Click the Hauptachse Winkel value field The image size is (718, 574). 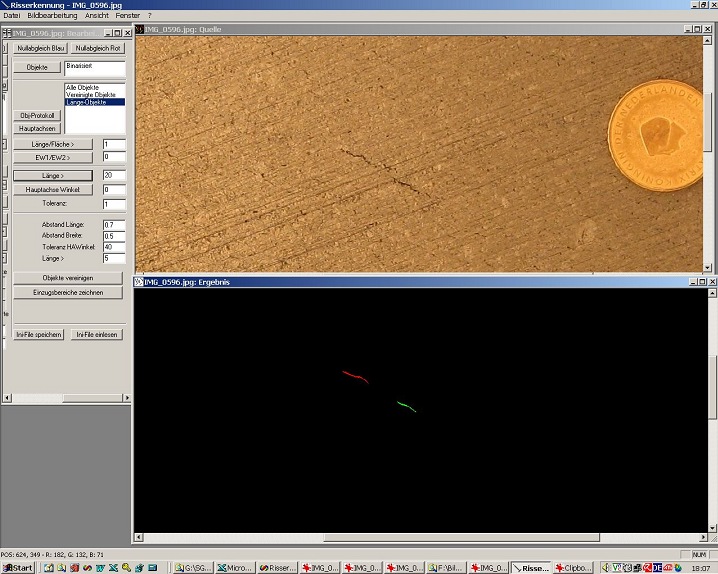coord(114,190)
